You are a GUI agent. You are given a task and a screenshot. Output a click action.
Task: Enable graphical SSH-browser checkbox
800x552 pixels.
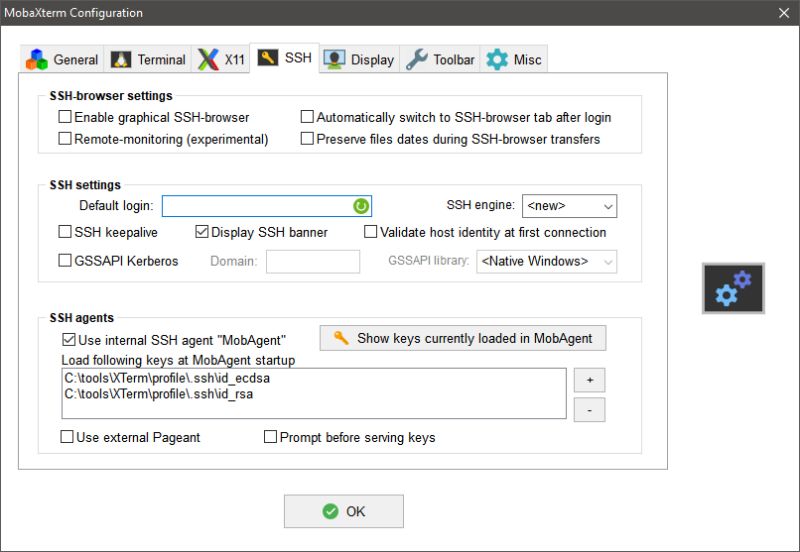tap(65, 117)
